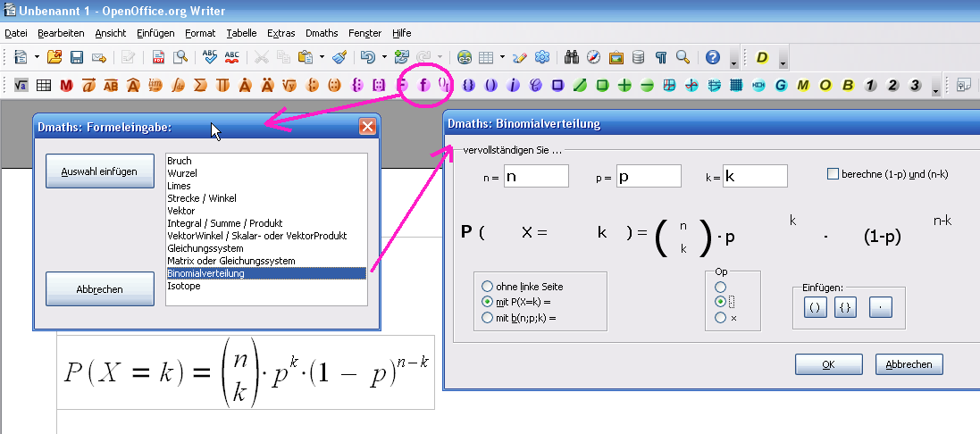The width and height of the screenshot is (980, 434).
Task: Click the undo arrow icon
Action: click(x=368, y=57)
